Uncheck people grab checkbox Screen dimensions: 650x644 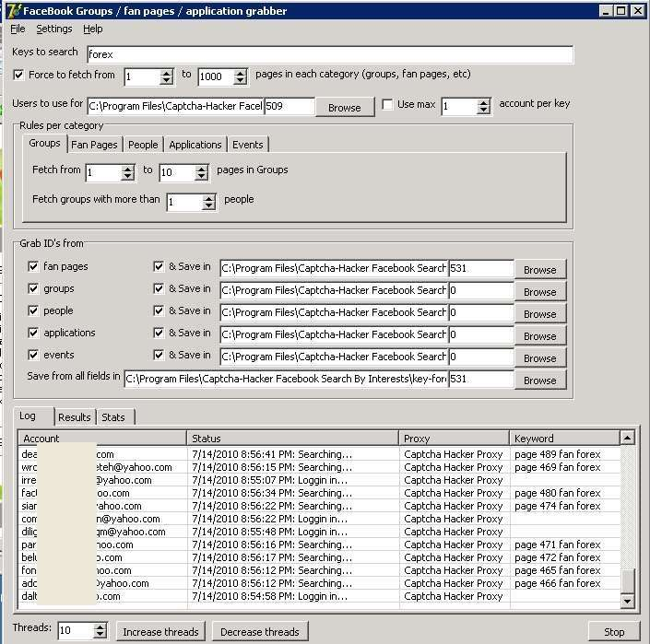tap(33, 310)
